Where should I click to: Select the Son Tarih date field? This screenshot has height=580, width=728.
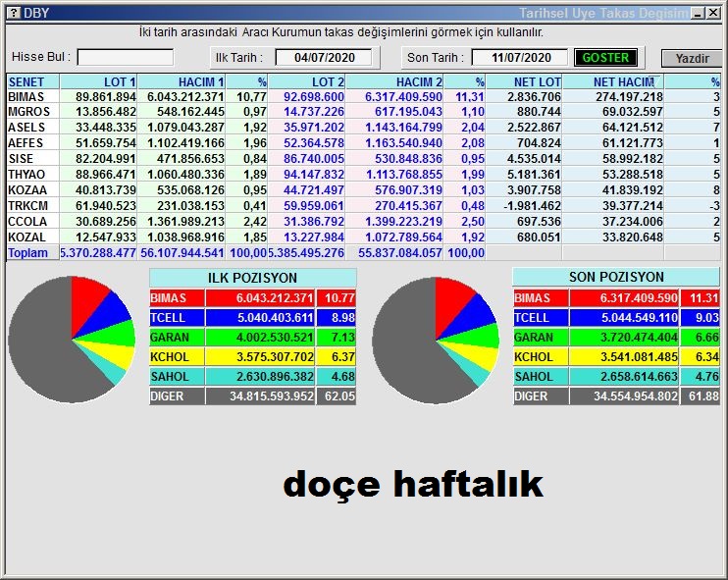point(520,58)
